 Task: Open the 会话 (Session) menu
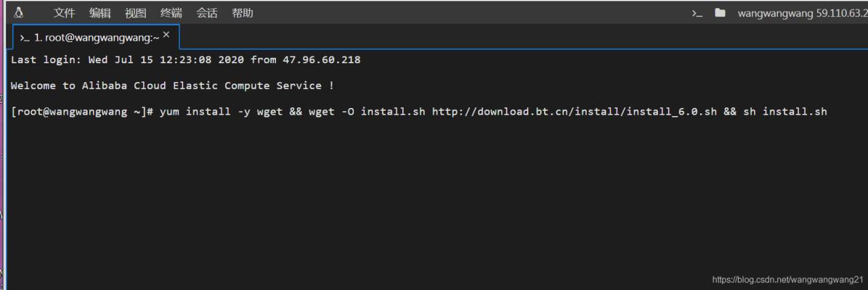click(207, 13)
